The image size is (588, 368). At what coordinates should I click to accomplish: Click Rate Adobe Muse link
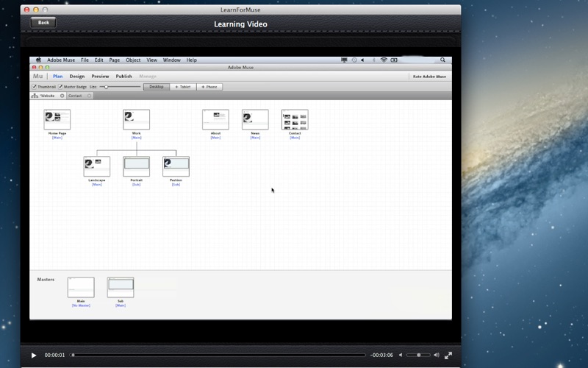coord(429,77)
